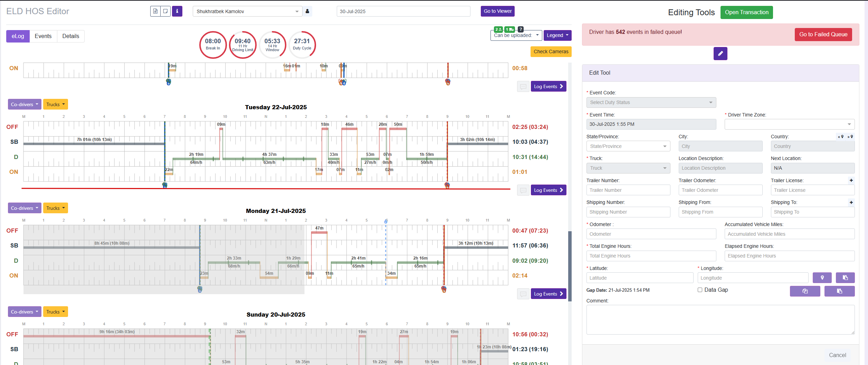Viewport: 868px width, 365px height.
Task: Click the Check Cameras button
Action: tap(551, 52)
